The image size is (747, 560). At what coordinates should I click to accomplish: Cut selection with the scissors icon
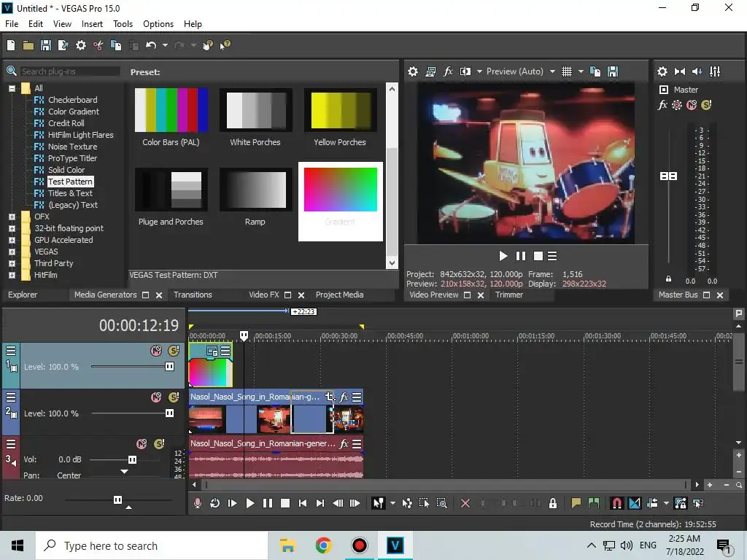tap(98, 45)
